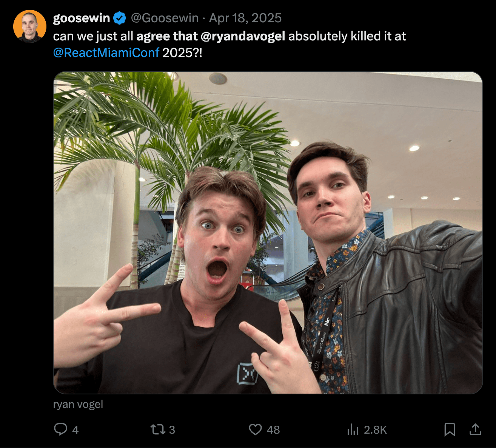Click the tweet text "absolutely killed it at"

(x=347, y=36)
